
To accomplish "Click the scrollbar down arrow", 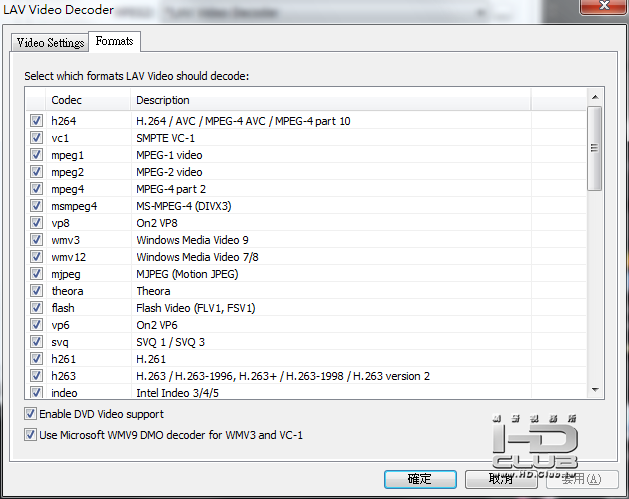I will 595,390.
